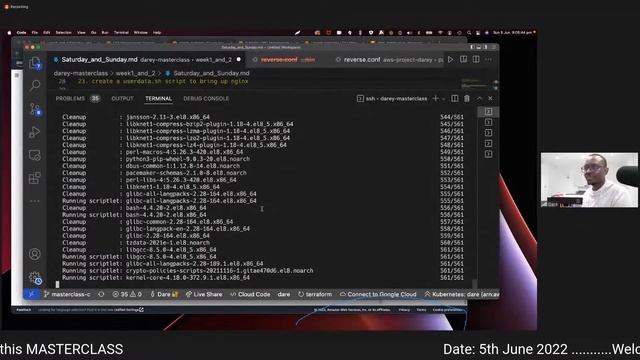Maximize the panel with the up chevron

coord(479,98)
